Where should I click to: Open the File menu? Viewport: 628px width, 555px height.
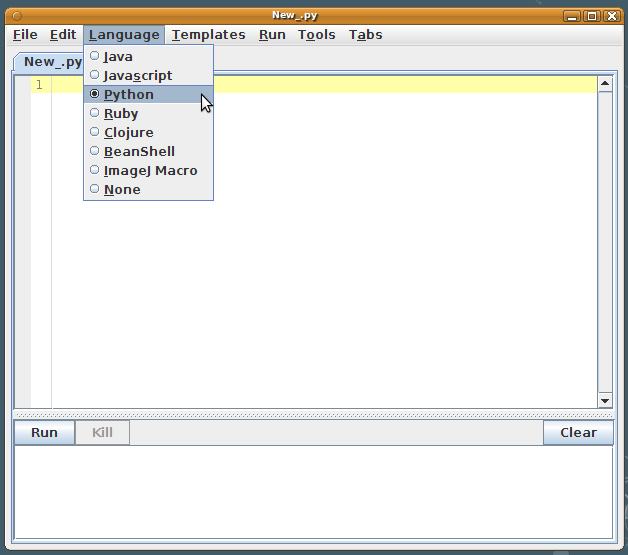point(25,35)
